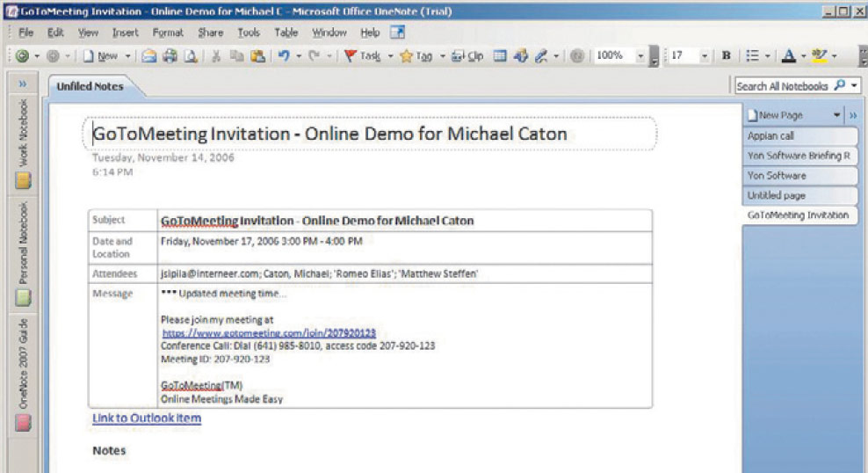The height and width of the screenshot is (473, 868).
Task: Toggle Bold formatting button
Action: 727,55
